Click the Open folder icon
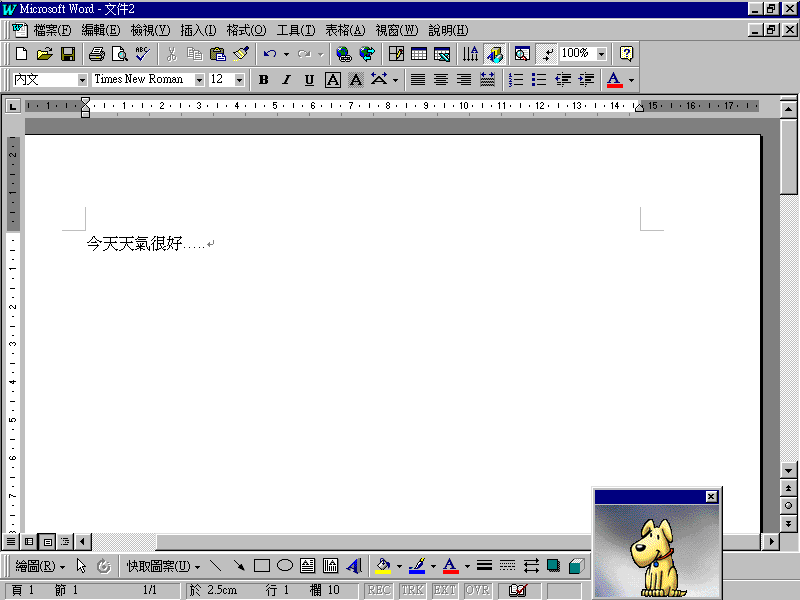Image resolution: width=800 pixels, height=600 pixels. click(45, 54)
